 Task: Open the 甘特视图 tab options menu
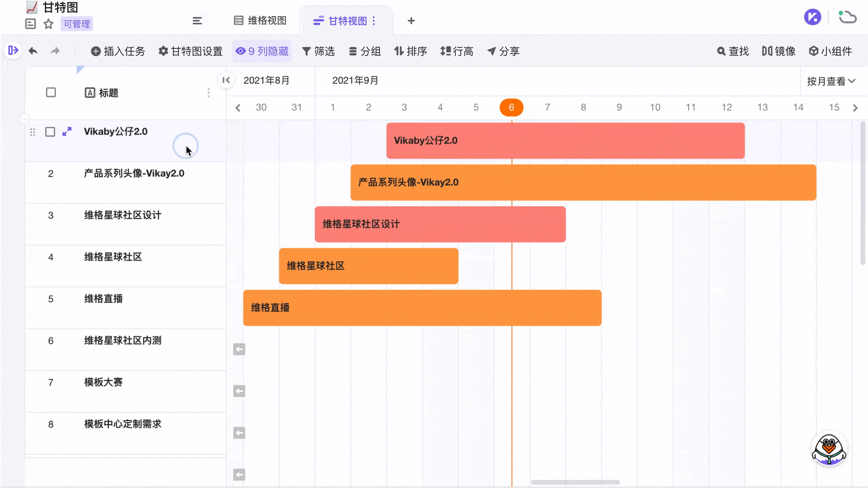coord(374,21)
